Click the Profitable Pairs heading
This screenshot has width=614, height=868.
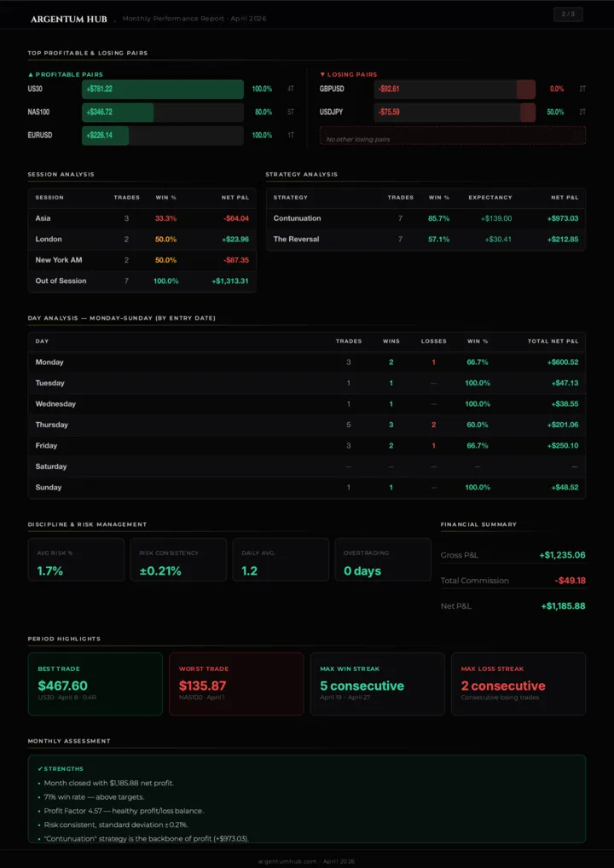(x=66, y=74)
